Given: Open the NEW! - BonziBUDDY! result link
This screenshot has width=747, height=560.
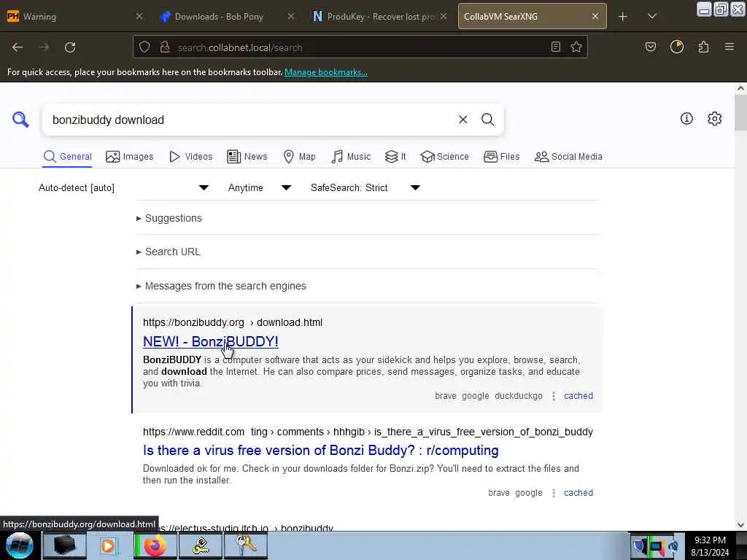Looking at the screenshot, I should [x=211, y=341].
